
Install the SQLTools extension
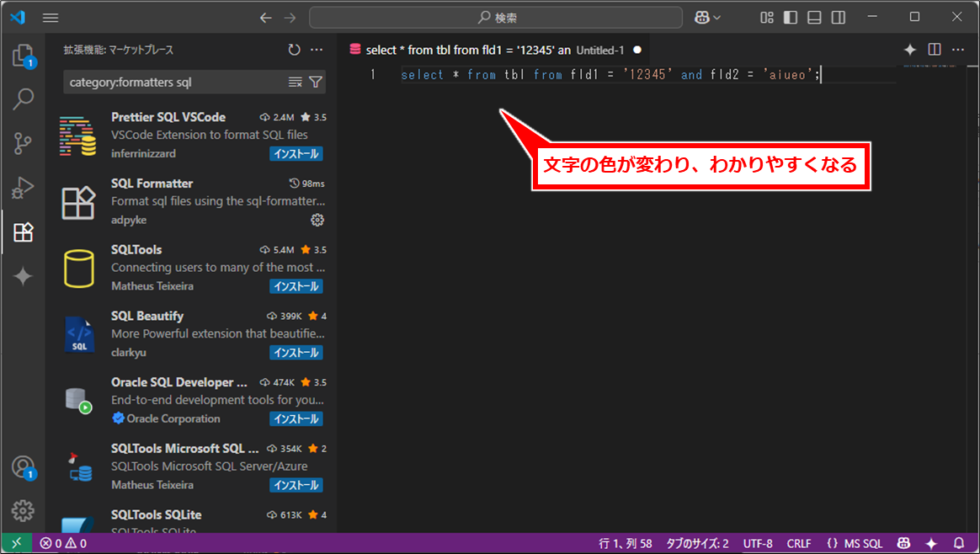(296, 286)
